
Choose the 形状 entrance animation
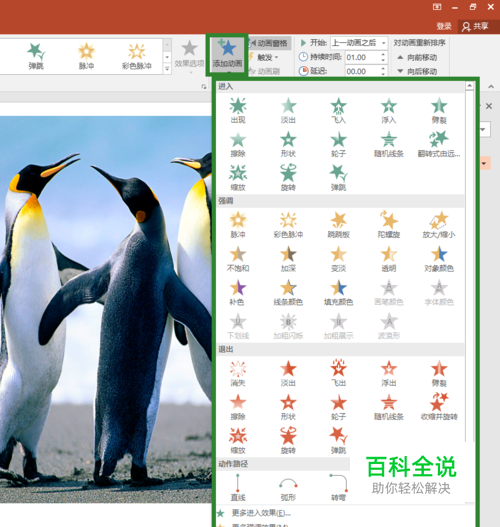click(x=288, y=145)
